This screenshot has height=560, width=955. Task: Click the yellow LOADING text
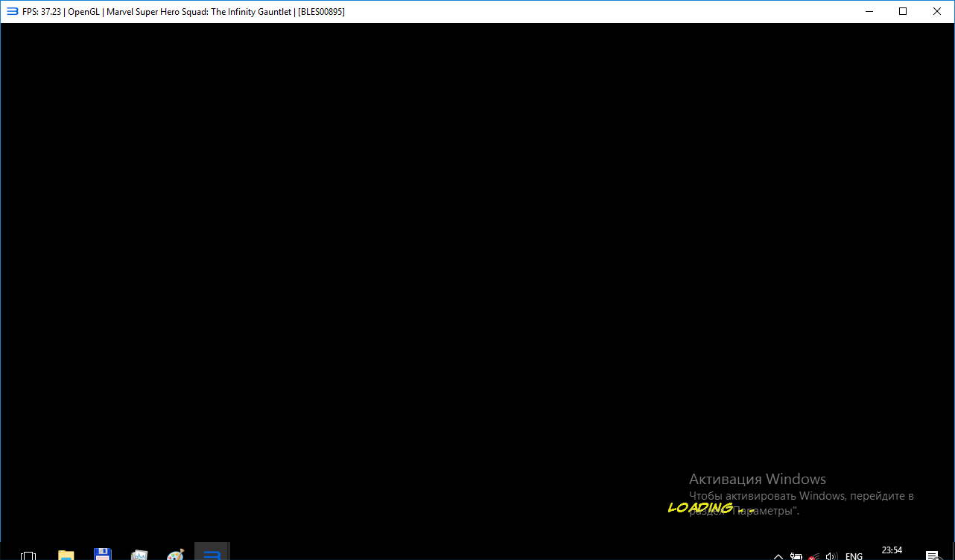(x=700, y=508)
